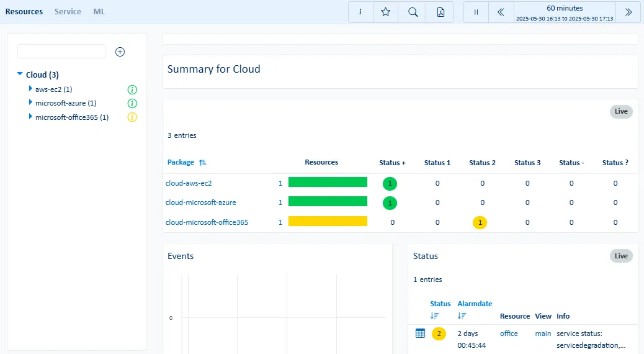Open table icon in Status row

click(x=420, y=334)
